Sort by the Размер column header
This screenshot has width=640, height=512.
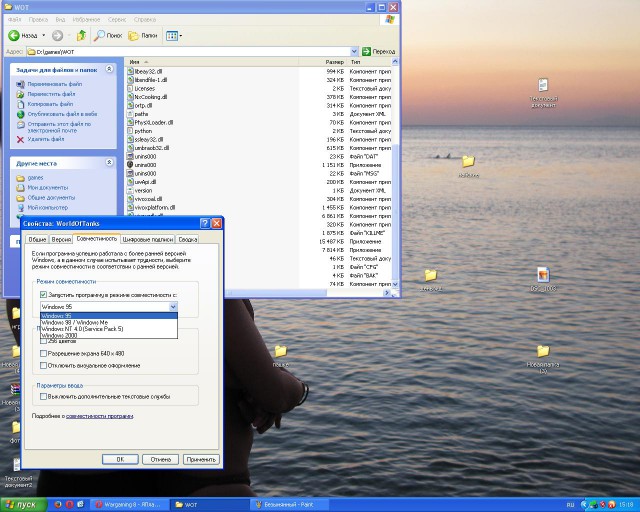pyautogui.click(x=322, y=62)
